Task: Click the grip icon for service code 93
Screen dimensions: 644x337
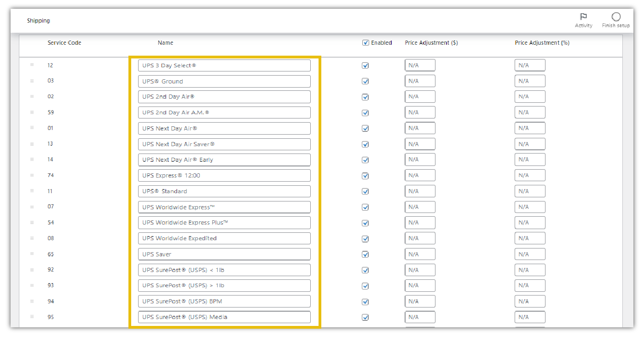Action: [x=32, y=285]
